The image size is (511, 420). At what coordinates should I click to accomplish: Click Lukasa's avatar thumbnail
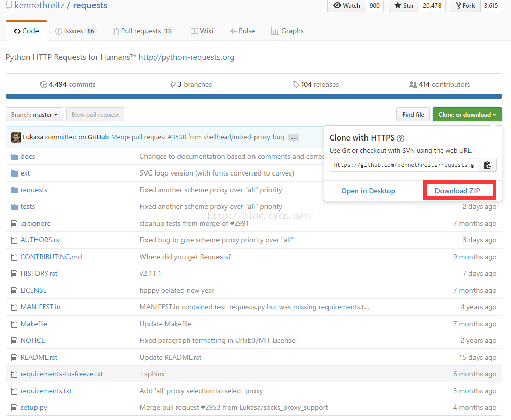[x=16, y=137]
